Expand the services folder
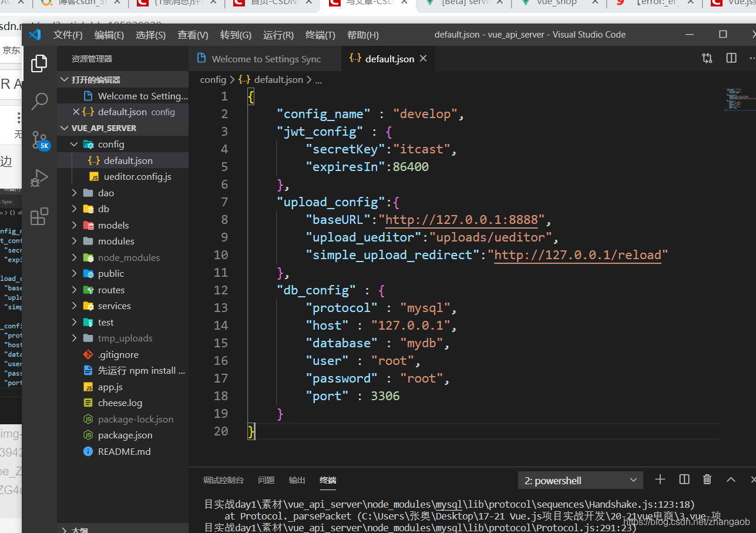 pyautogui.click(x=123, y=306)
